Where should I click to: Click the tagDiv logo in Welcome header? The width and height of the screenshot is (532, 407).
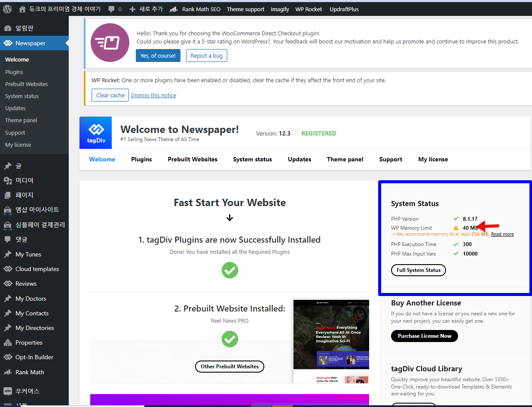pyautogui.click(x=96, y=133)
